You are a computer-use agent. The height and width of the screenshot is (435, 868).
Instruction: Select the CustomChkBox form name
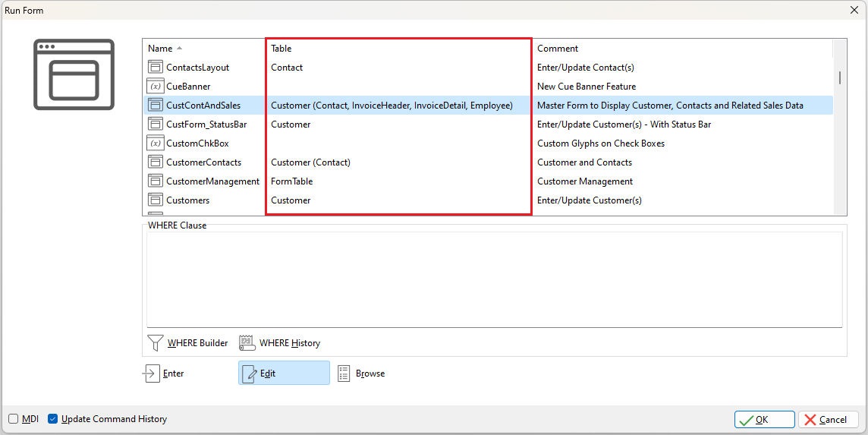coord(197,143)
